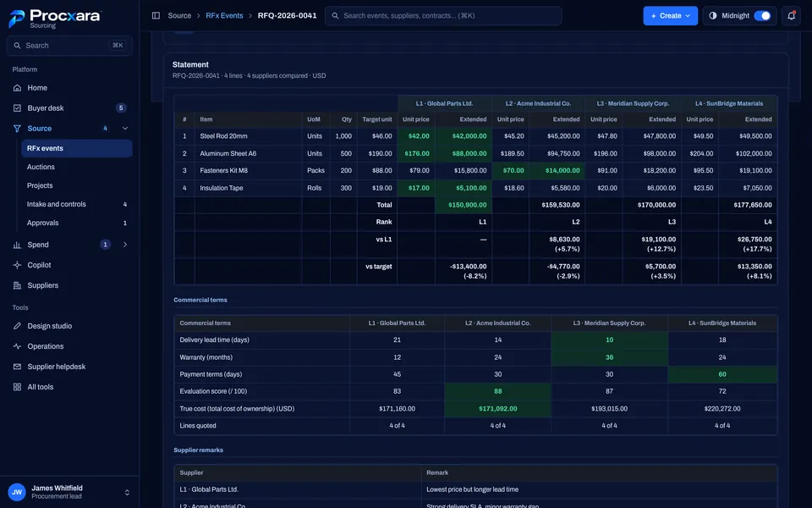This screenshot has height=508, width=812.
Task: Click the Fasteners Kit M8 item row
Action: pyautogui.click(x=475, y=170)
